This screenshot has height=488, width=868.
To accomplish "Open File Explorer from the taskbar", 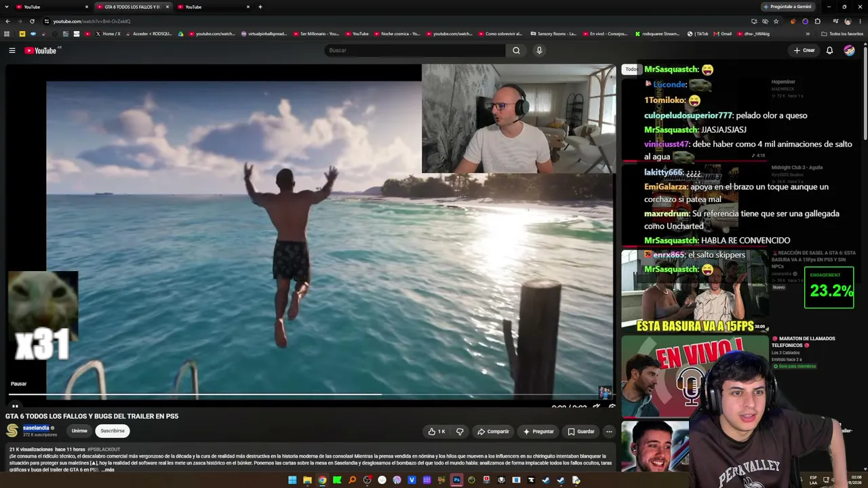I will click(x=307, y=480).
